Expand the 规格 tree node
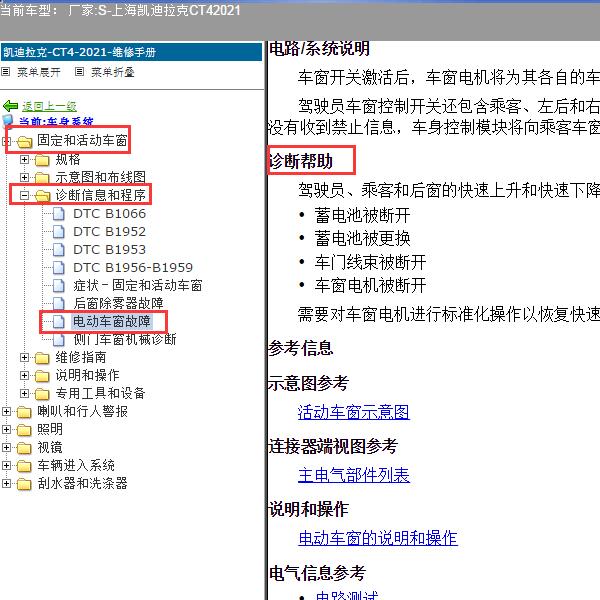Image resolution: width=600 pixels, height=600 pixels. 24,159
